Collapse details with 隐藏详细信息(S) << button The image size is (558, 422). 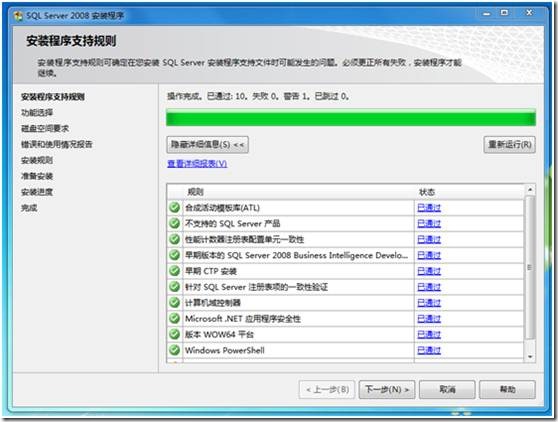click(207, 145)
